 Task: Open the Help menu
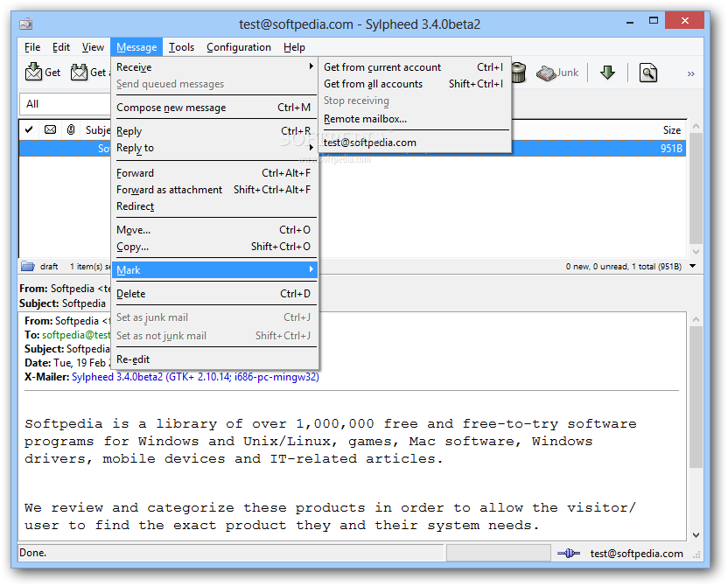point(294,47)
